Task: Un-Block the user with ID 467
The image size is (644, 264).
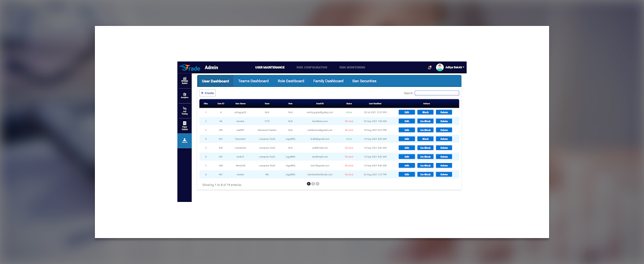Action: tap(425, 175)
